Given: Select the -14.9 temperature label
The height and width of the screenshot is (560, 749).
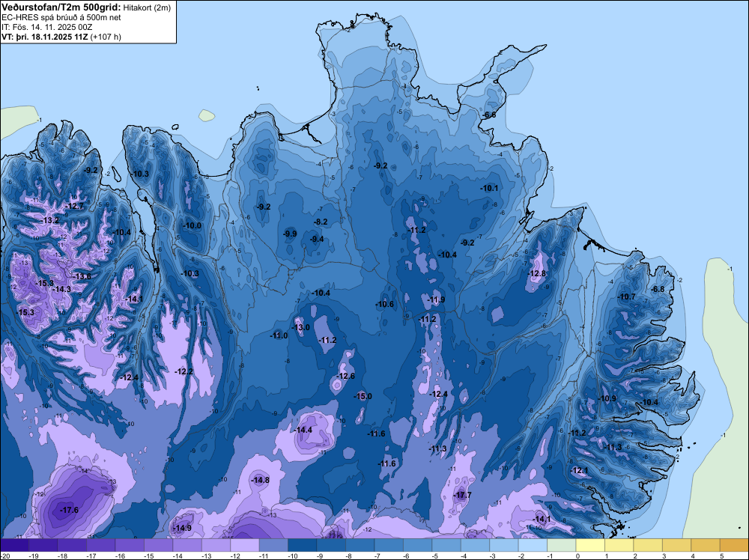Looking at the screenshot, I should 182,528.
